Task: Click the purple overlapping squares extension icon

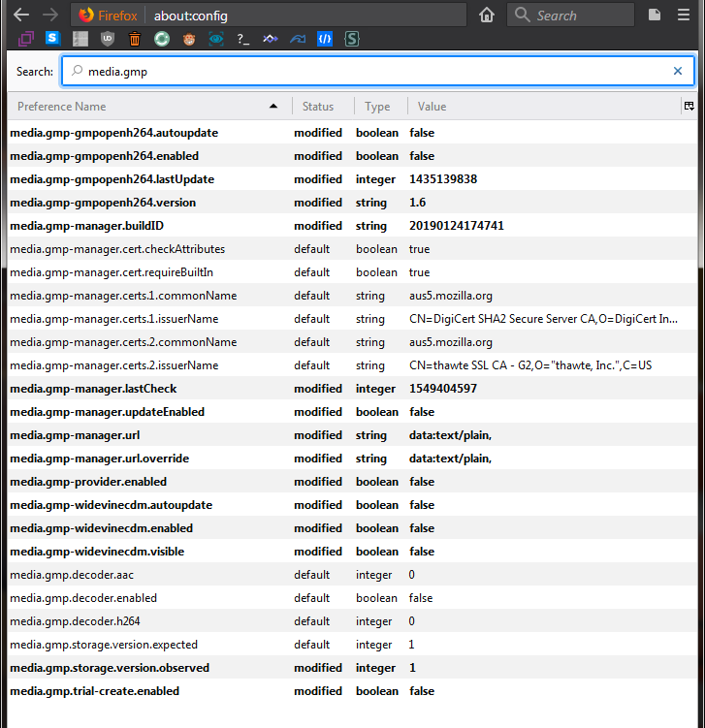Action: point(26,39)
